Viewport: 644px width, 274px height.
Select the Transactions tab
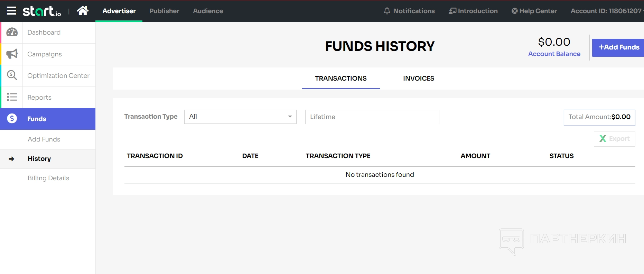pyautogui.click(x=340, y=79)
